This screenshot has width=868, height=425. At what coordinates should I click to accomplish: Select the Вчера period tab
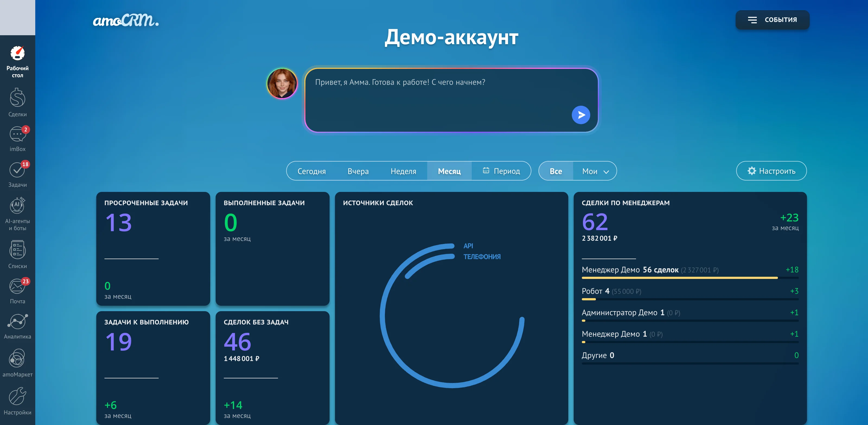click(358, 171)
